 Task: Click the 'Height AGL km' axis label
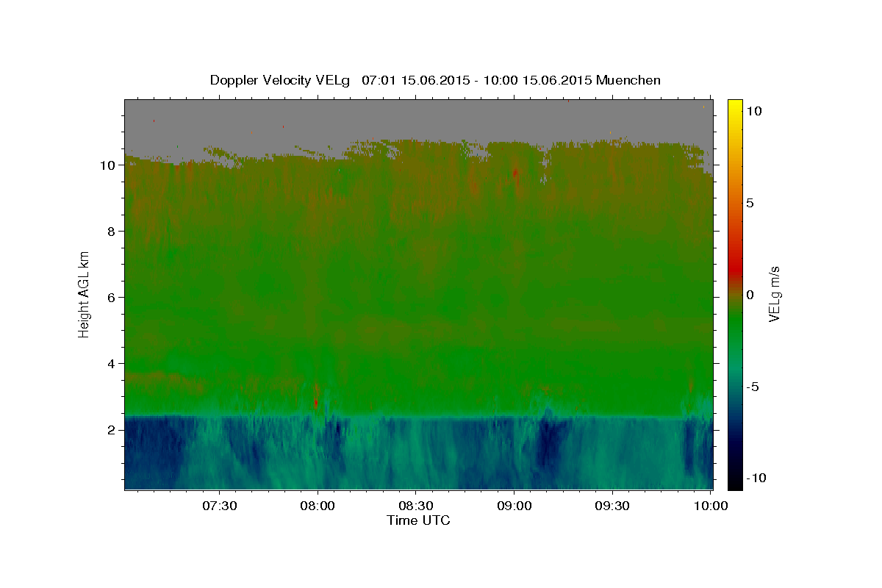coord(84,293)
